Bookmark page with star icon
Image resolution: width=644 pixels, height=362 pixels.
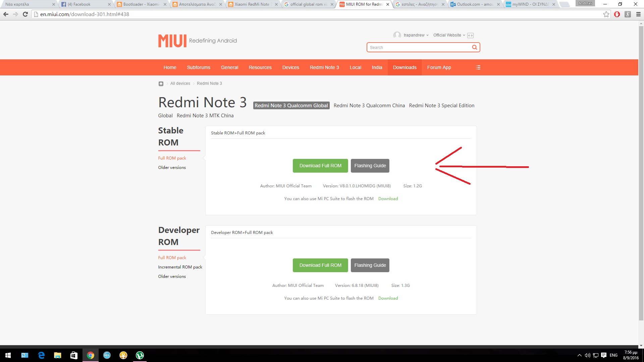pos(606,14)
